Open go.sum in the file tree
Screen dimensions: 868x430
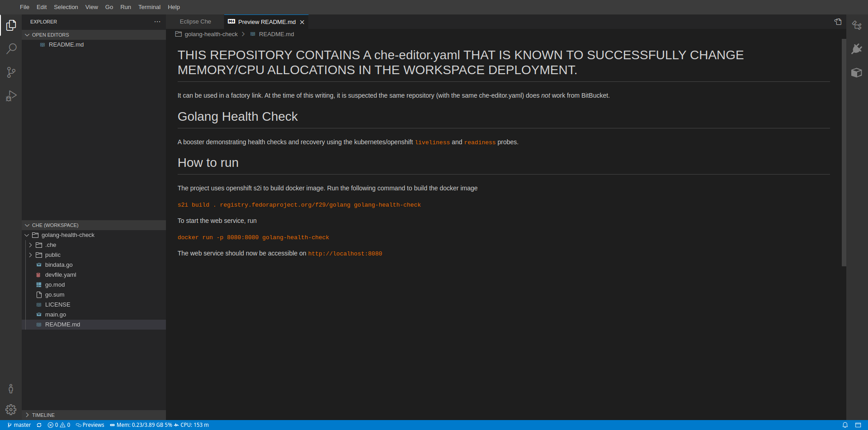[94, 295]
